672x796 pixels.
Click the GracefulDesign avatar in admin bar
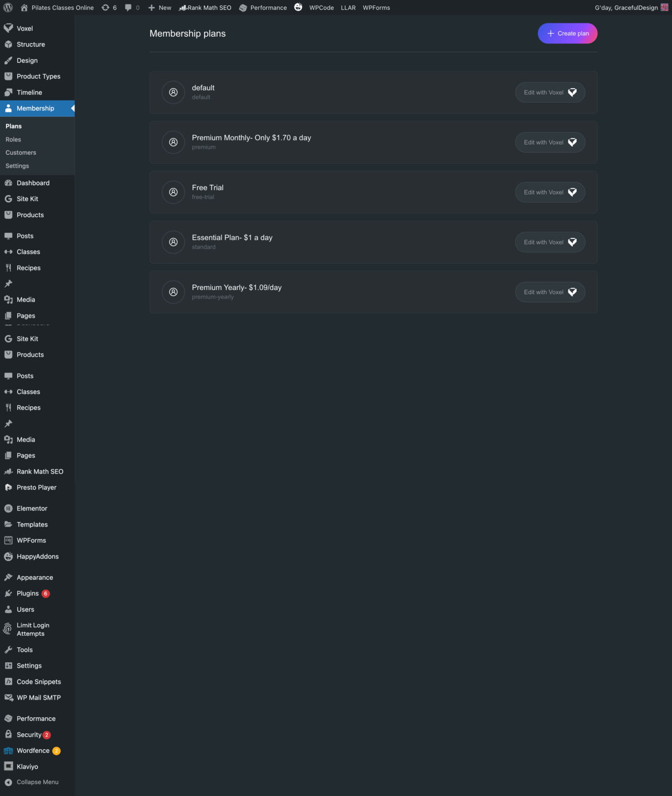[664, 8]
